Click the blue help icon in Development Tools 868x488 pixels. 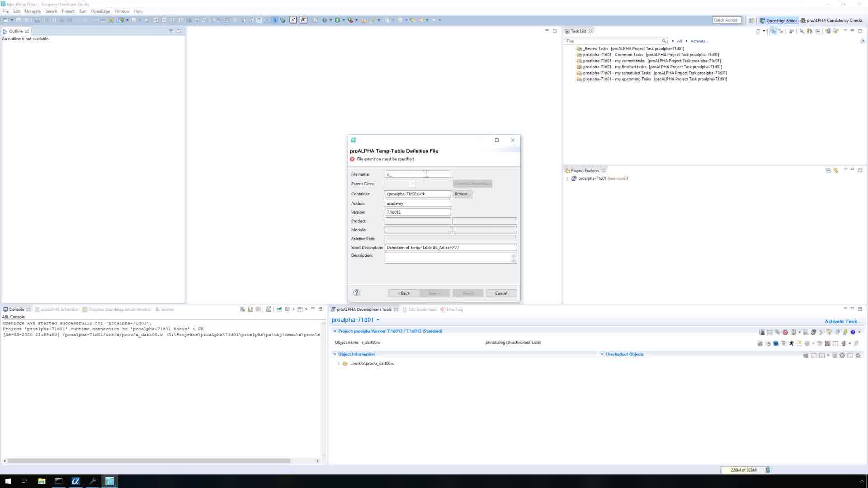click(853, 332)
